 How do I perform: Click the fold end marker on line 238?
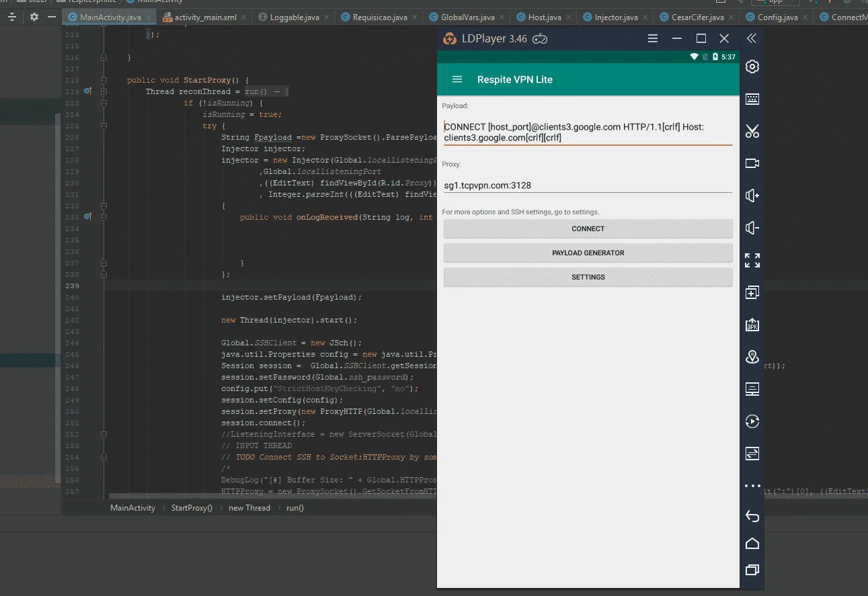tap(104, 274)
